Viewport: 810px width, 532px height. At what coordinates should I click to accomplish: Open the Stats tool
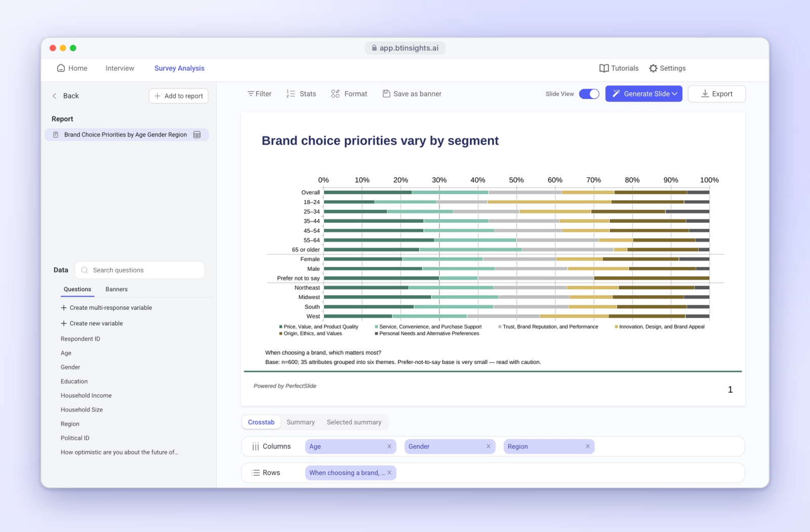[x=301, y=94]
